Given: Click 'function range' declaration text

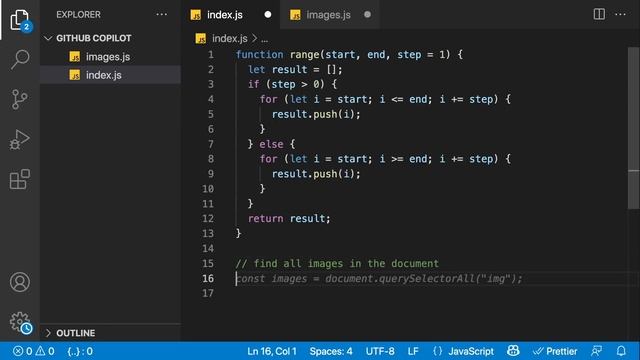Looking at the screenshot, I should coord(277,55).
